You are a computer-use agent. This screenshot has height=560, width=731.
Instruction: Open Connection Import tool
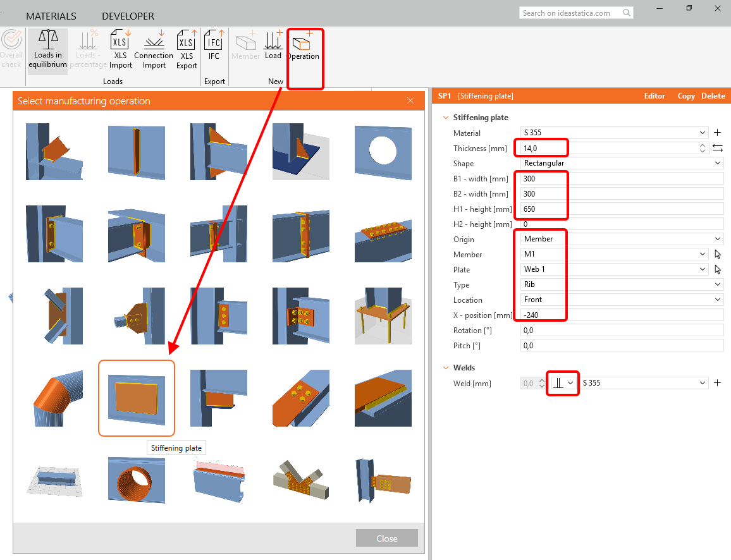tap(154, 50)
